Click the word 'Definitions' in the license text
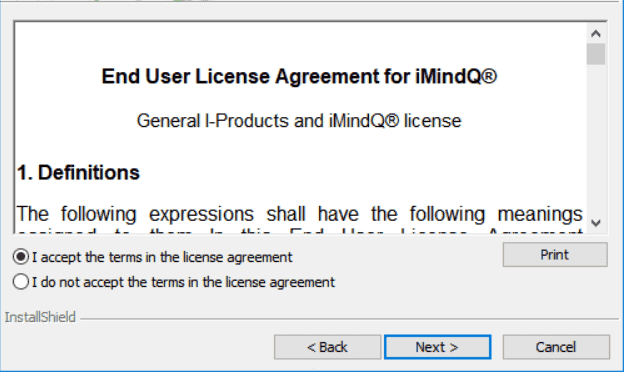The image size is (628, 374). [89, 174]
